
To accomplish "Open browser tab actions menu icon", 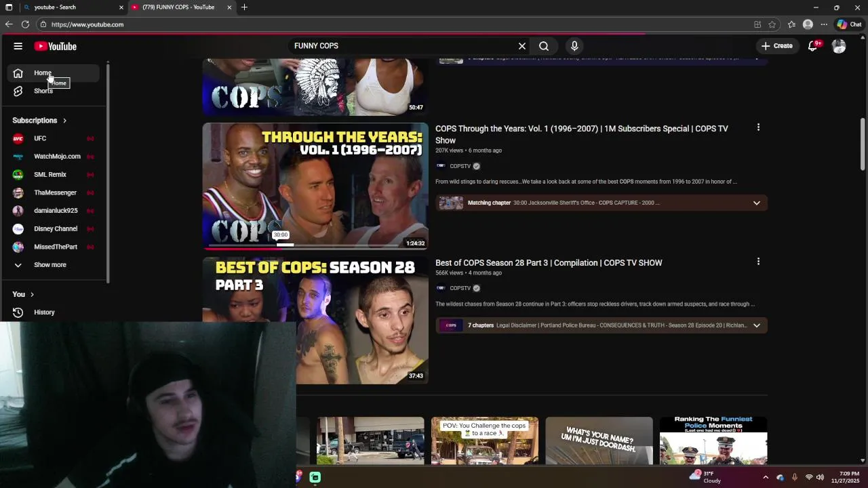I will pyautogui.click(x=9, y=7).
